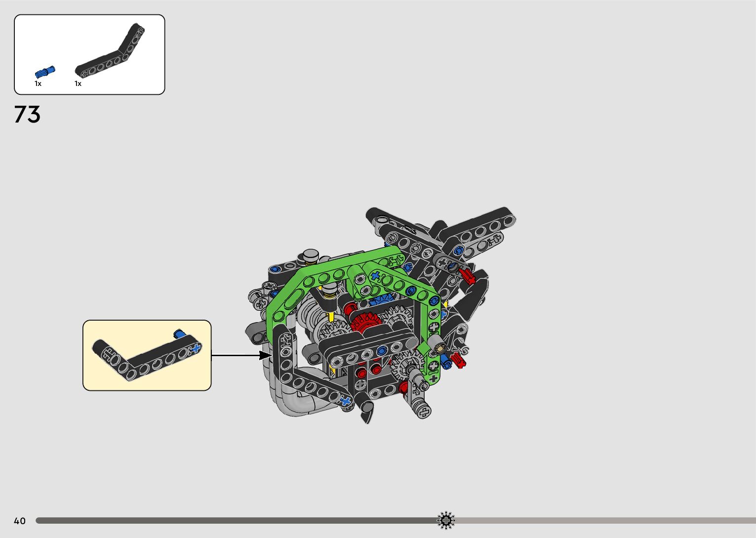Click the gray round knob atop the model
This screenshot has width=756, height=538.
[x=311, y=255]
